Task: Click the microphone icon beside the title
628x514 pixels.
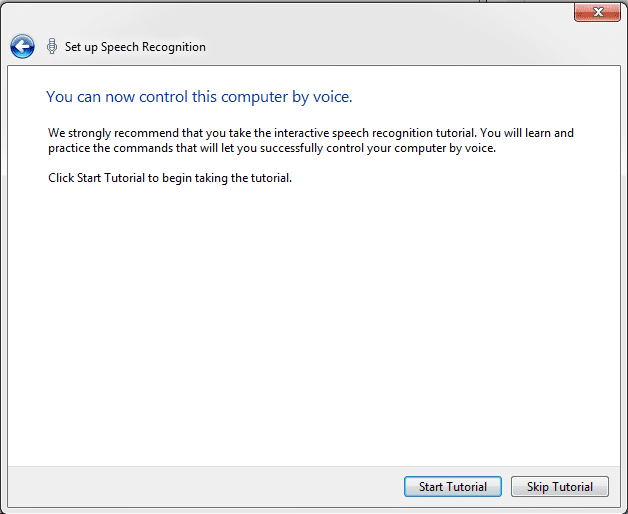Action: [52, 46]
